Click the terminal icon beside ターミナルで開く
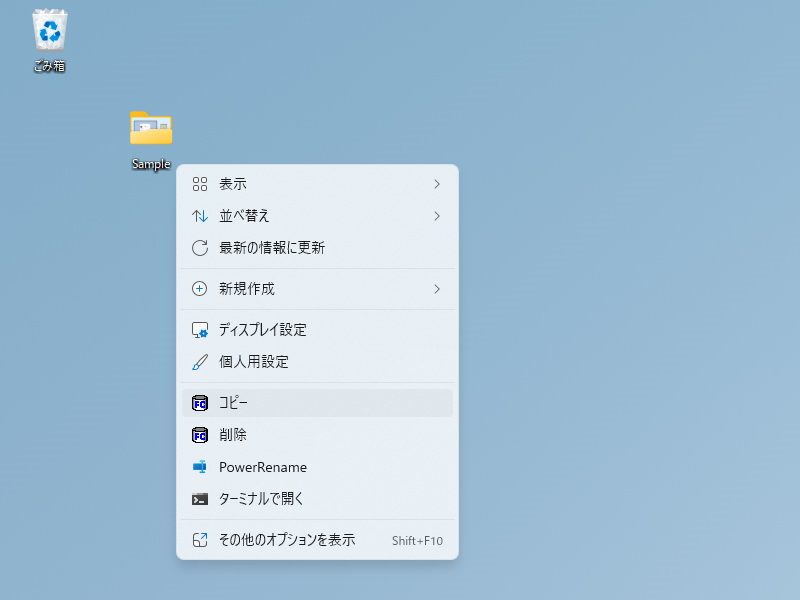Image resolution: width=800 pixels, height=600 pixels. pos(200,499)
